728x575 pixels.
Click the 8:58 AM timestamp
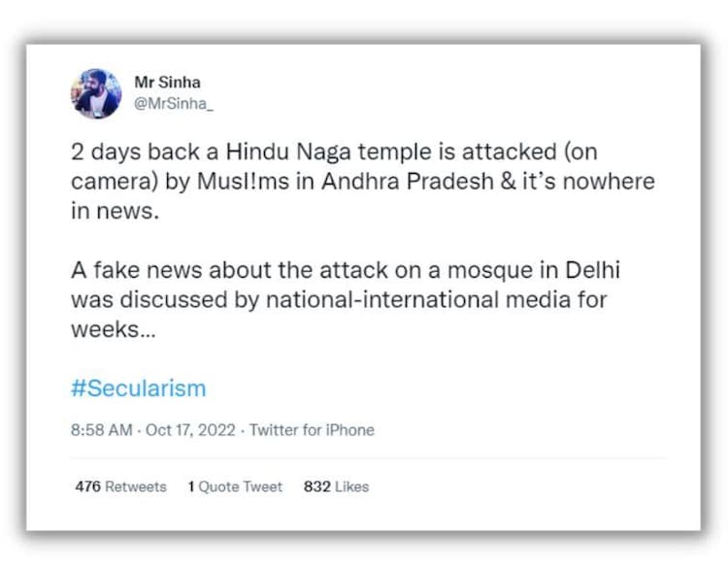click(x=102, y=429)
